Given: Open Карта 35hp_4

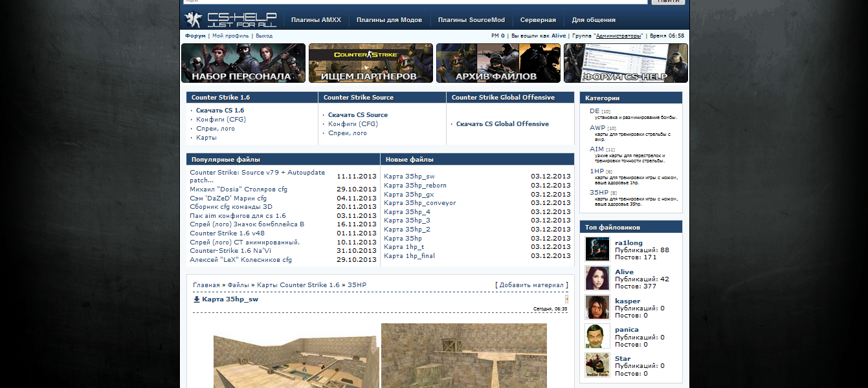Looking at the screenshot, I should 407,212.
